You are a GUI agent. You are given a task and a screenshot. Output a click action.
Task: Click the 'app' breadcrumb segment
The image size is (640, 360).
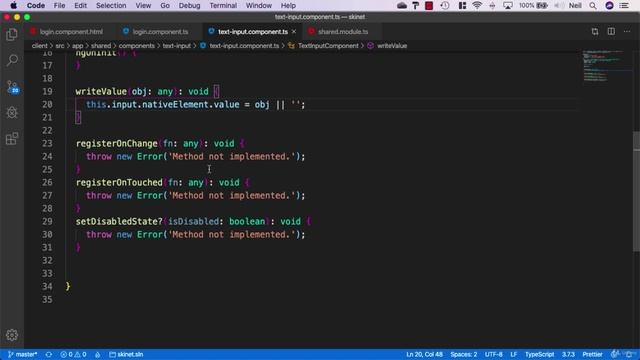[x=78, y=46]
